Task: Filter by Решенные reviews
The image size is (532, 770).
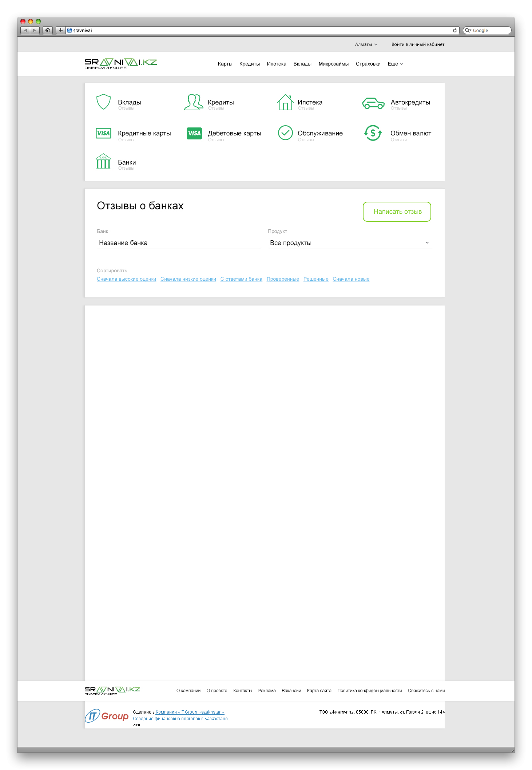Action: (316, 279)
